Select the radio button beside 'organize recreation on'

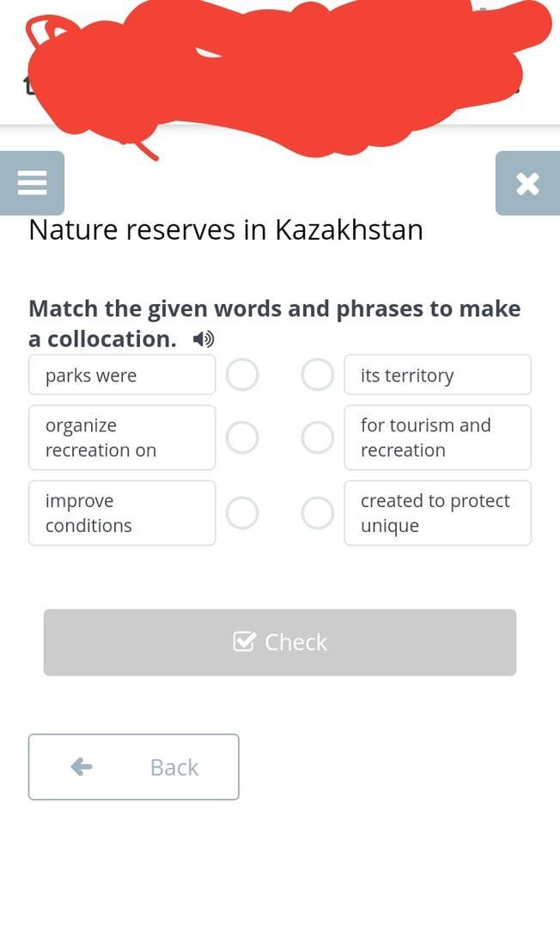pyautogui.click(x=242, y=437)
